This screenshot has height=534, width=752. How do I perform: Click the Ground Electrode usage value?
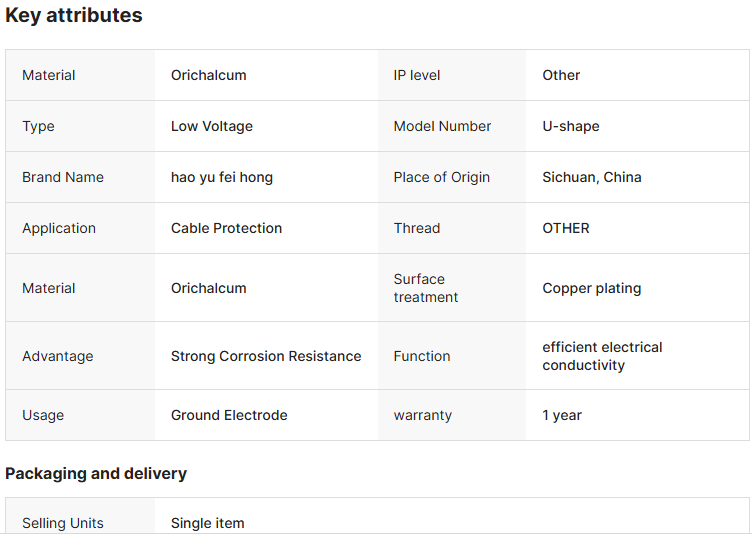(x=229, y=415)
